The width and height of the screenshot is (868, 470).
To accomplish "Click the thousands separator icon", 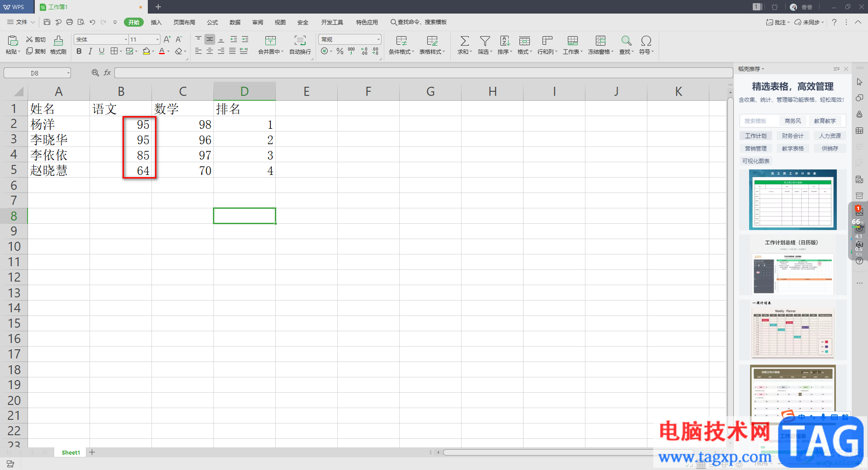I will (351, 52).
